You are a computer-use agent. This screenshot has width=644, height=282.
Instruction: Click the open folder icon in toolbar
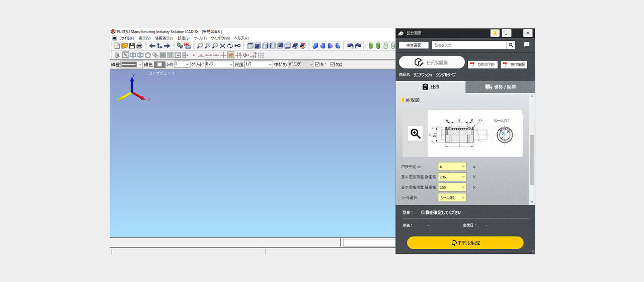click(x=124, y=46)
